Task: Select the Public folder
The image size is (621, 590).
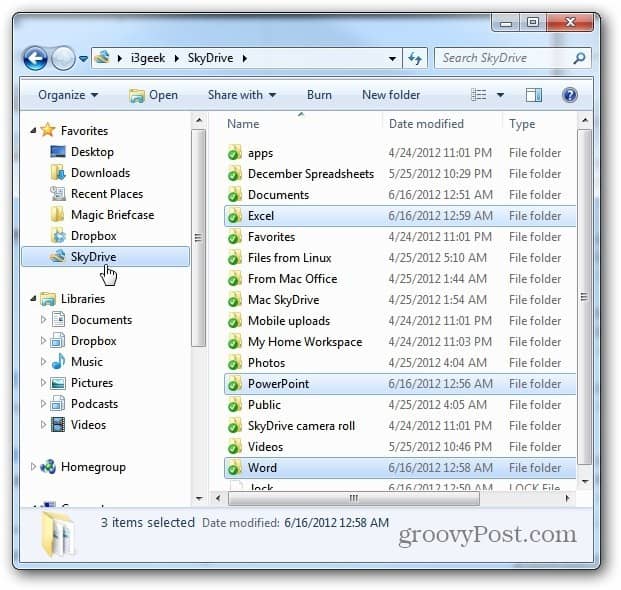Action: tap(264, 405)
